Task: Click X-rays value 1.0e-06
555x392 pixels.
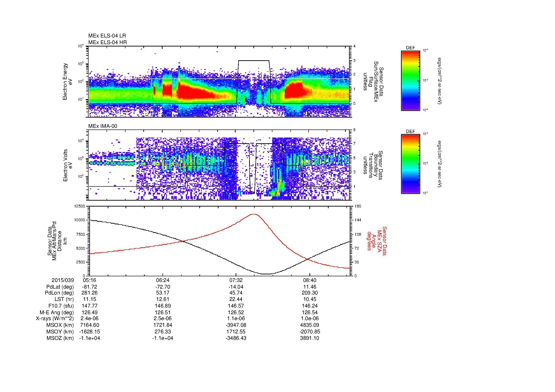Action: click(x=310, y=318)
